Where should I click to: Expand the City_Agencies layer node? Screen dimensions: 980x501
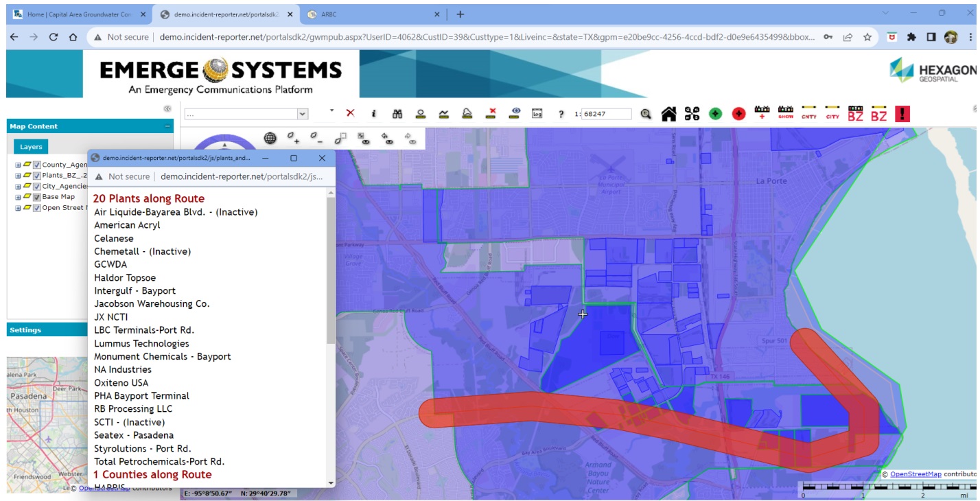point(18,187)
